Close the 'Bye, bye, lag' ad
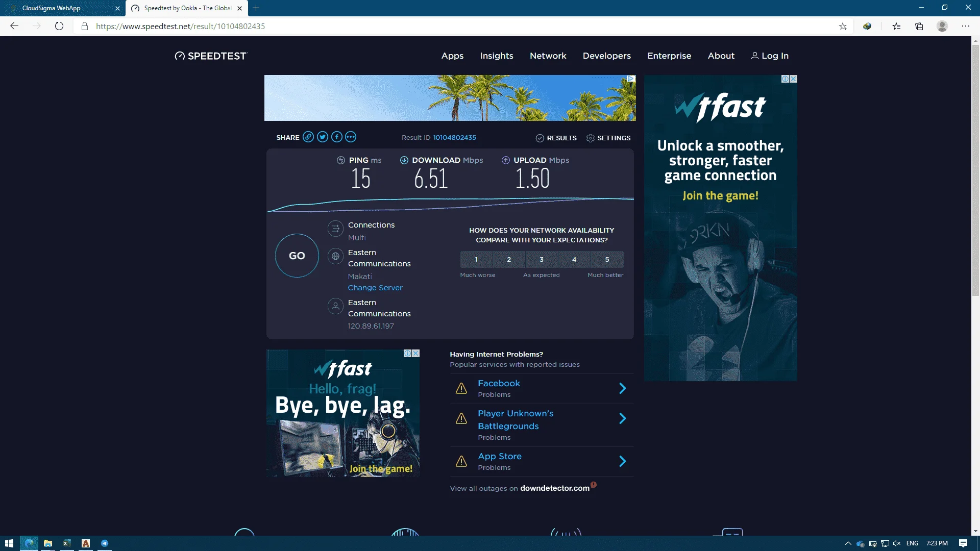The height and width of the screenshot is (551, 980). [416, 354]
